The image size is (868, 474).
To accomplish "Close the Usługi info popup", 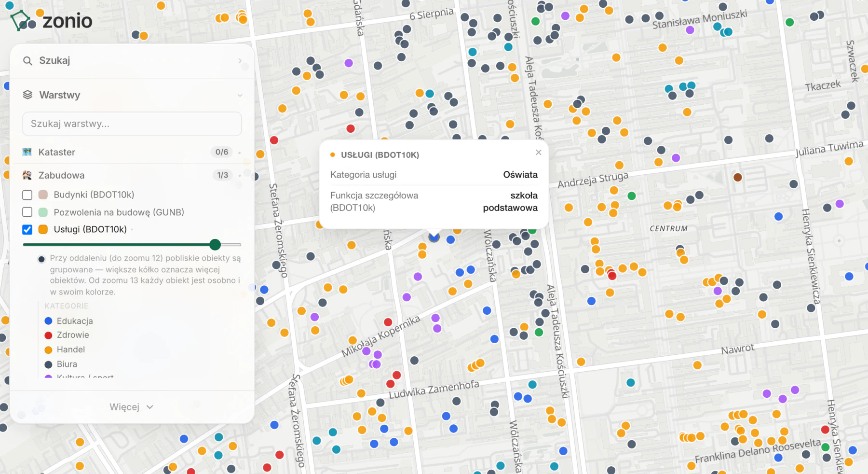I will [539, 153].
